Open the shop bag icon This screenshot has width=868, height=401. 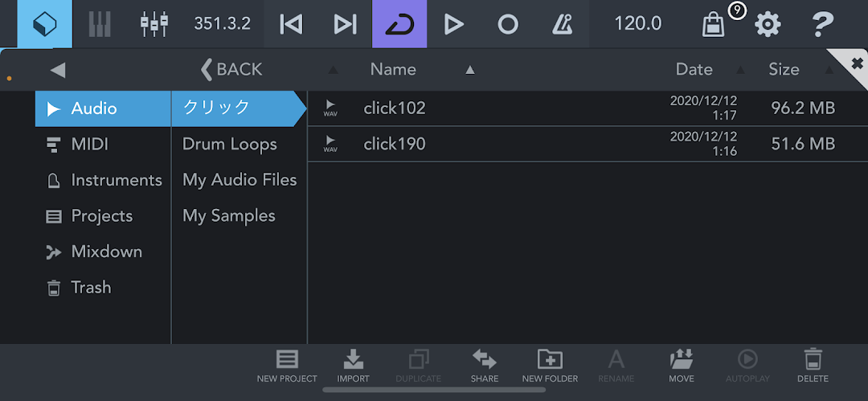point(713,25)
